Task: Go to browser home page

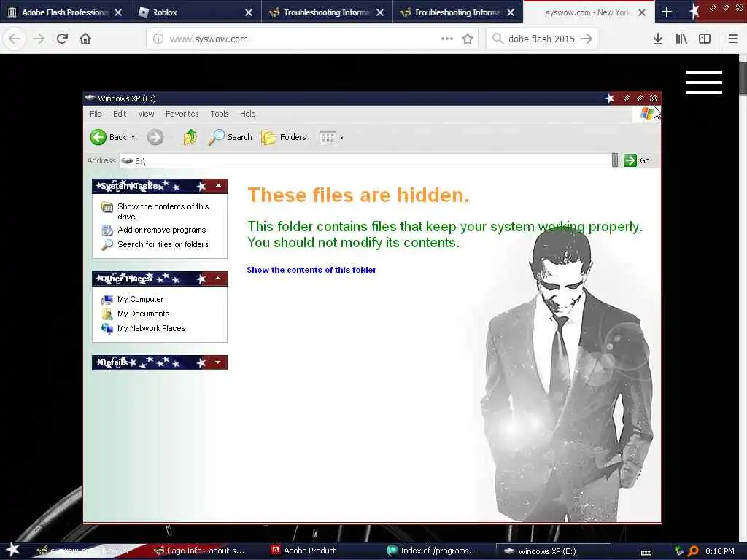Action: pos(85,39)
